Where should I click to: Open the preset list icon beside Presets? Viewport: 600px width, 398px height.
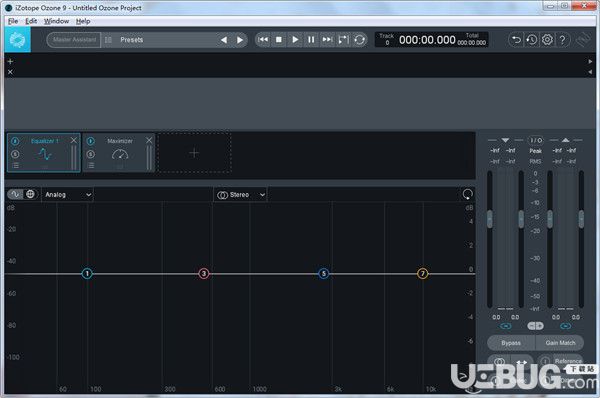coord(108,40)
